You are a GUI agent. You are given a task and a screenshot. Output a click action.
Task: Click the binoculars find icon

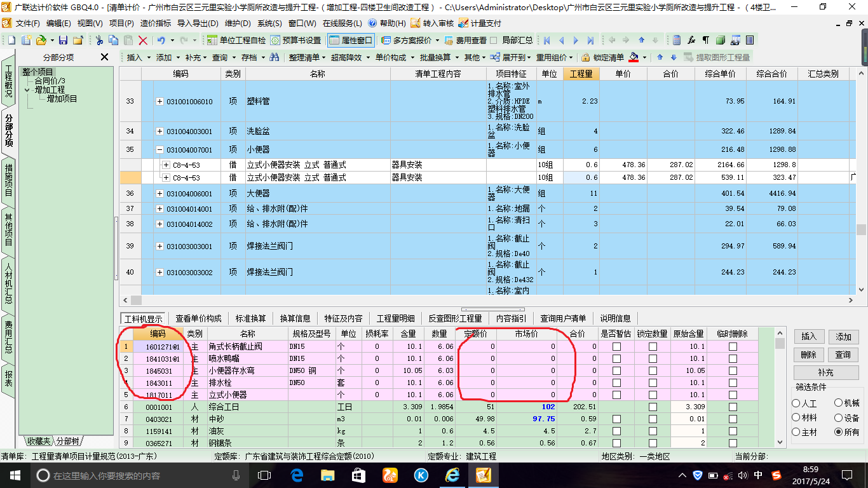[x=275, y=57]
